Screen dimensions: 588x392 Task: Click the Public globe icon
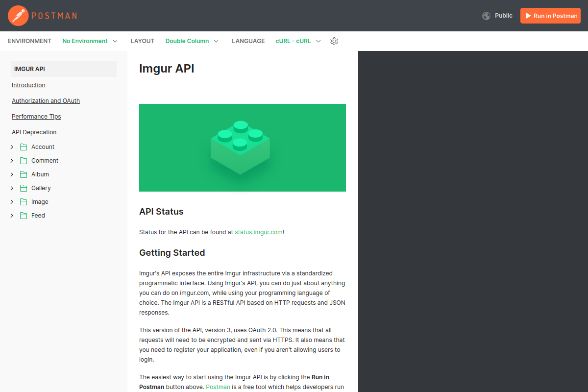pyautogui.click(x=486, y=16)
